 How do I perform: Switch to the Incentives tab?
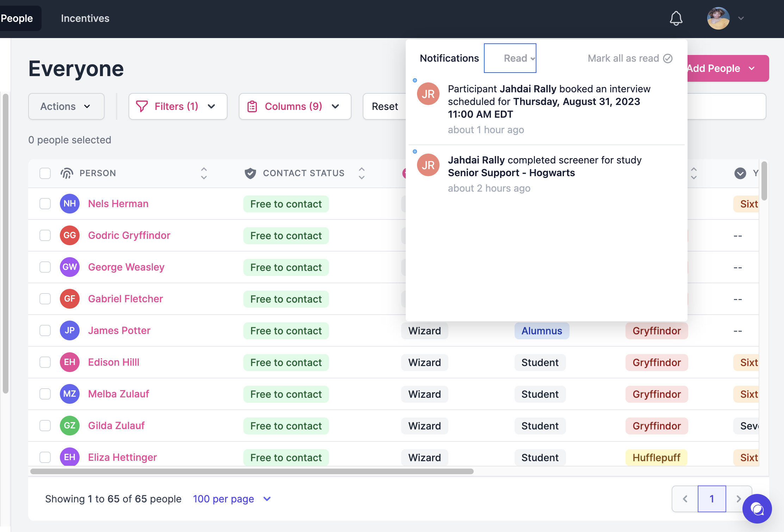pos(85,18)
